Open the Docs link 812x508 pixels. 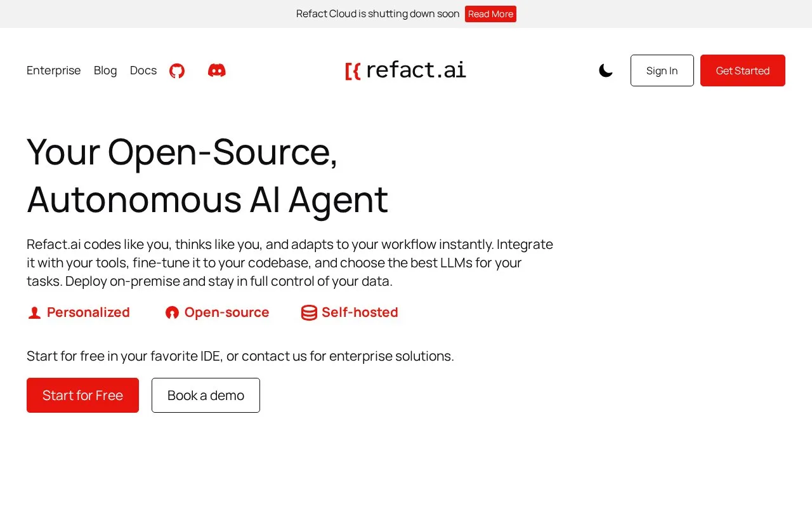143,70
